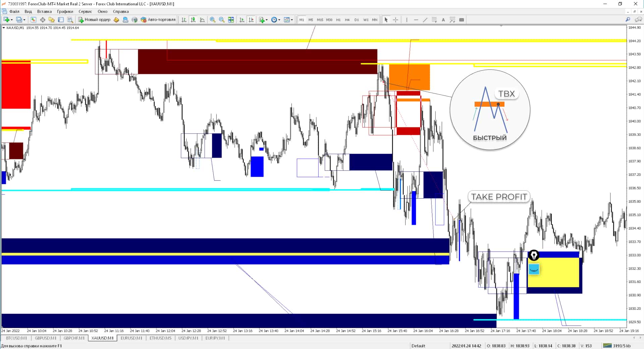Click the search magnifier in toolbar

click(x=628, y=20)
